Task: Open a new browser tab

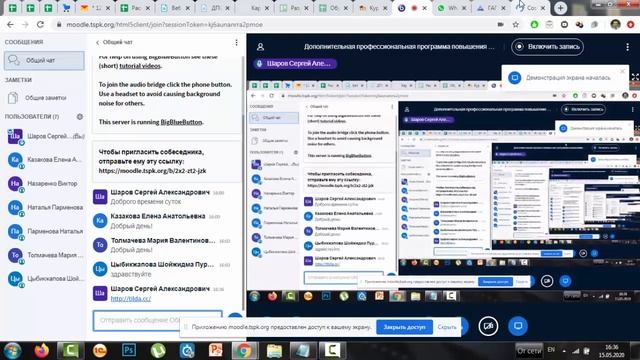Action: [560, 8]
